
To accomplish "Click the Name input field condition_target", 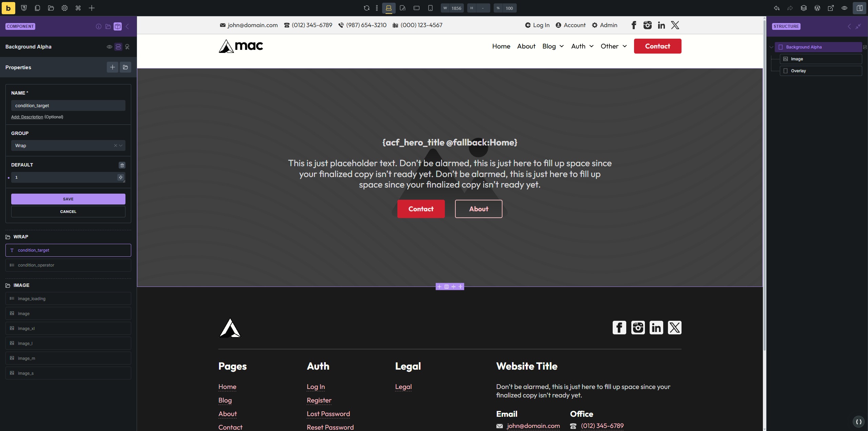I will click(68, 105).
